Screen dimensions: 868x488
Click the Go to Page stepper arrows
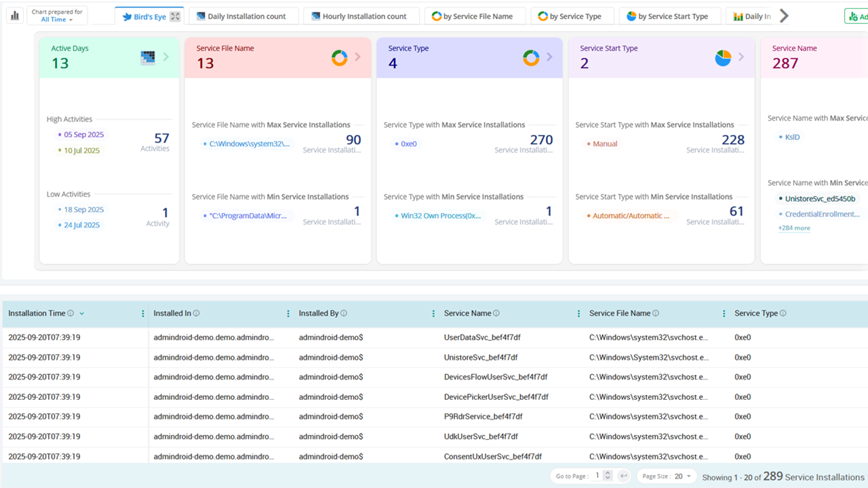coord(608,476)
